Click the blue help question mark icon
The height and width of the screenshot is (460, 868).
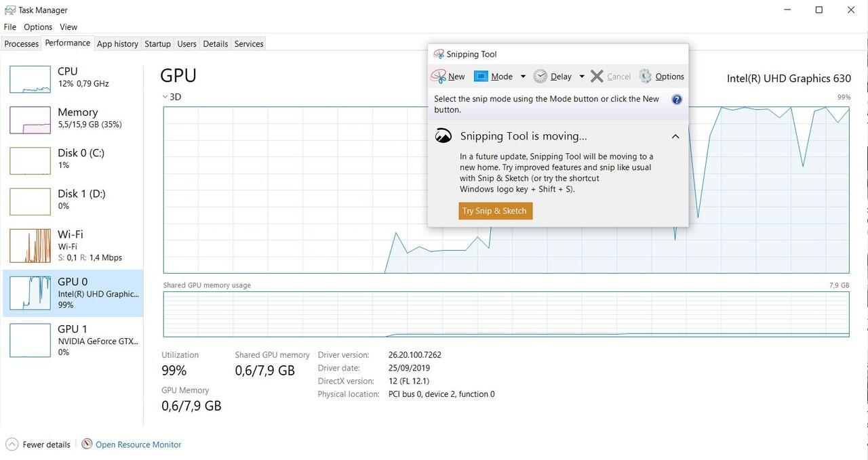click(676, 100)
